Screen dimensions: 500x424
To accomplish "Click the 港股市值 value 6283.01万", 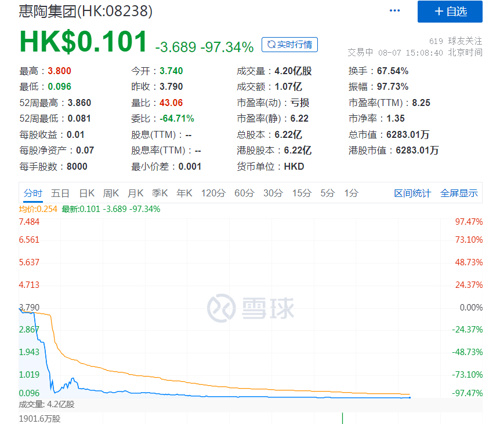I will click(x=417, y=150).
